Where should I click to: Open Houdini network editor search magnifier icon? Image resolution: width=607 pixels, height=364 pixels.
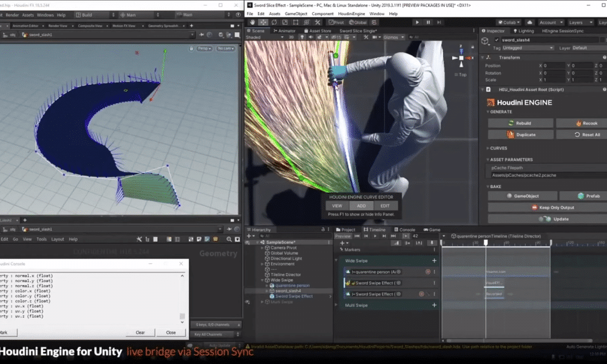229,240
